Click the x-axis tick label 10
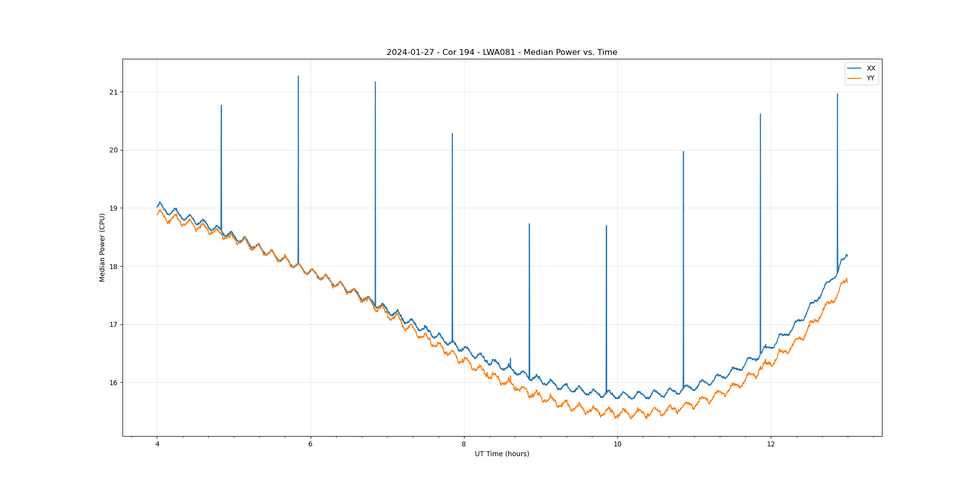The image size is (980, 490). 617,444
